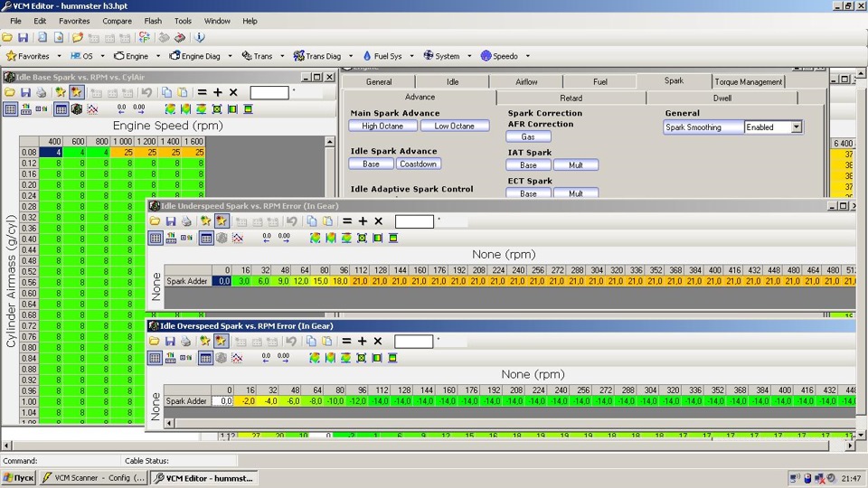The height and width of the screenshot is (488, 868).
Task: Click the C+F calibration icon in main toolbar
Action: coord(145,38)
